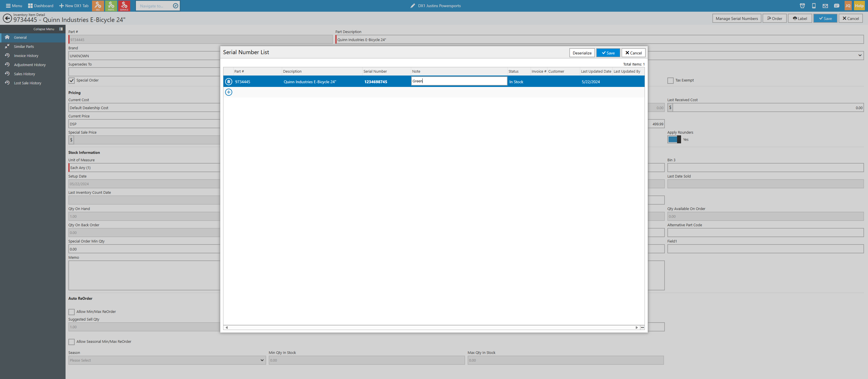This screenshot has width=868, height=379.
Task: Click the Note field containing Green
Action: pyautogui.click(x=459, y=81)
